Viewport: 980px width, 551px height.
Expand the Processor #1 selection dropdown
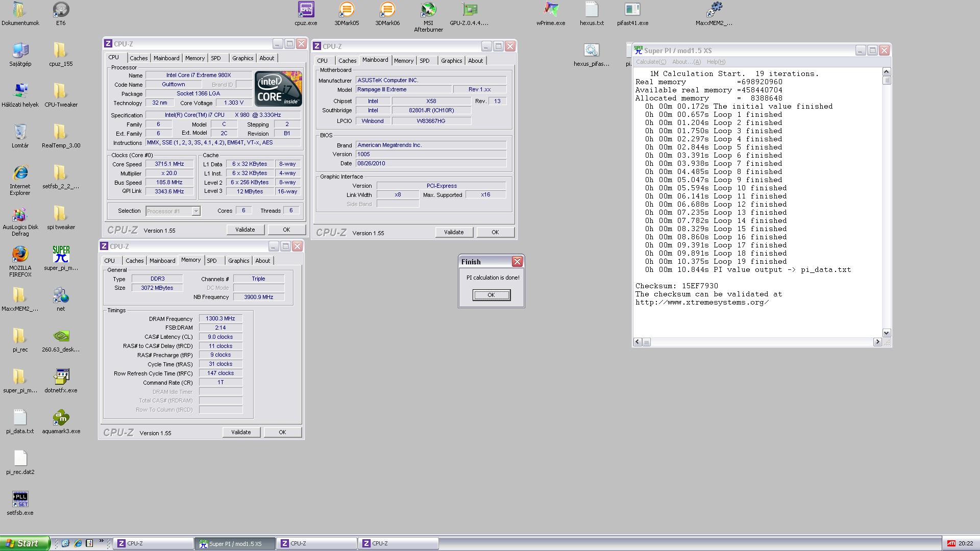(195, 211)
